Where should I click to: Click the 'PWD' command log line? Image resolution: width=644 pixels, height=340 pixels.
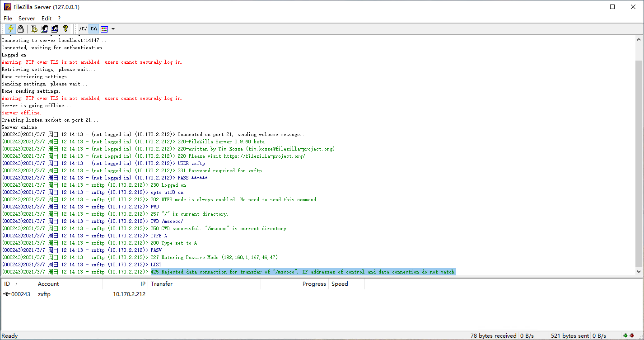[80, 207]
